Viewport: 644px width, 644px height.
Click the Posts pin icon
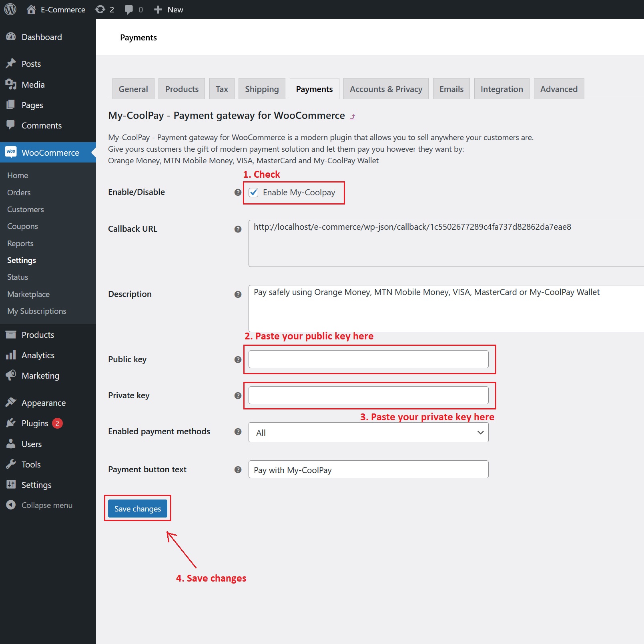tap(11, 63)
